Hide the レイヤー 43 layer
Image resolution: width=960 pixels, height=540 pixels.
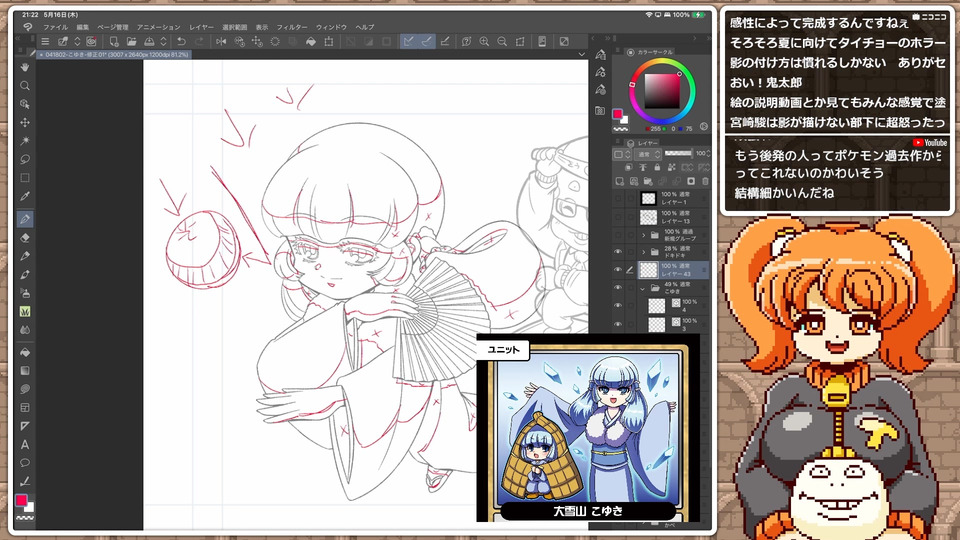pyautogui.click(x=618, y=269)
